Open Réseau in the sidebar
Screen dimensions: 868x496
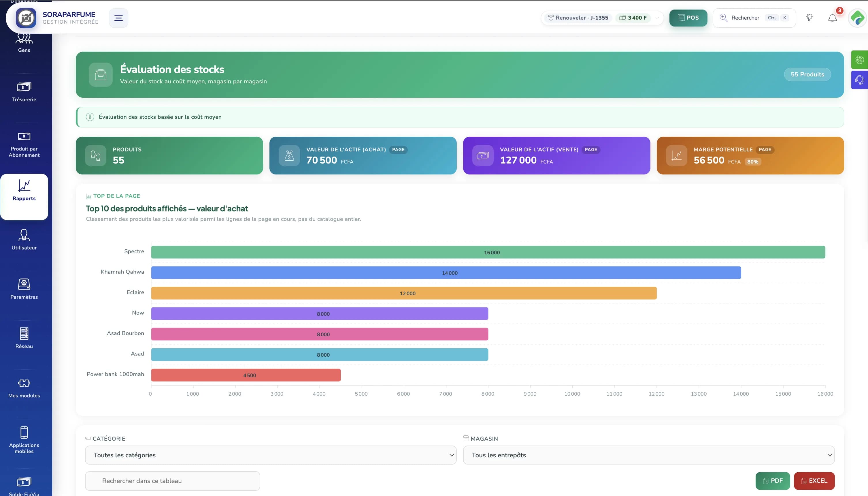(x=24, y=338)
